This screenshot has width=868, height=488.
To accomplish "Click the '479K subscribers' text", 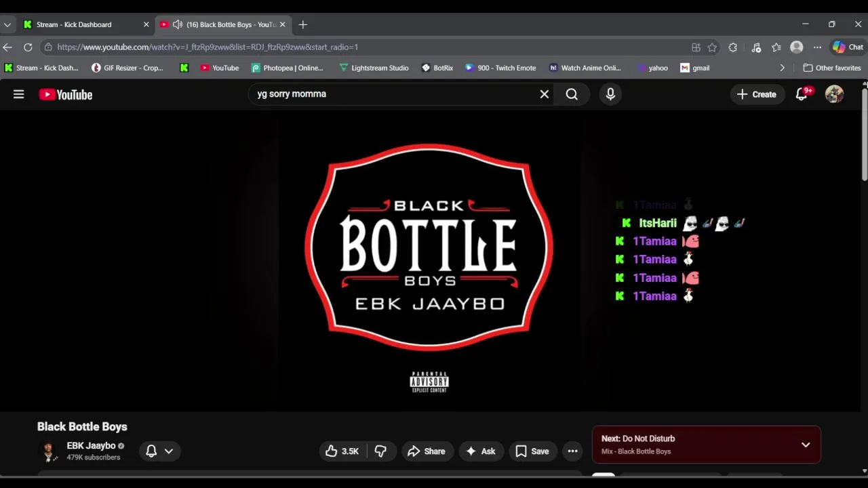I will pos(93,457).
